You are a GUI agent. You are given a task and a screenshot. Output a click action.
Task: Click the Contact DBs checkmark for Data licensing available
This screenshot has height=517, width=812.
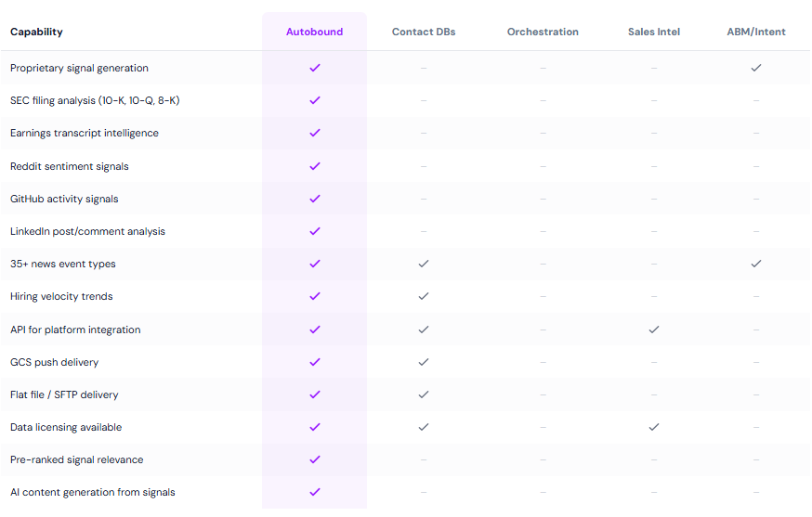(424, 428)
